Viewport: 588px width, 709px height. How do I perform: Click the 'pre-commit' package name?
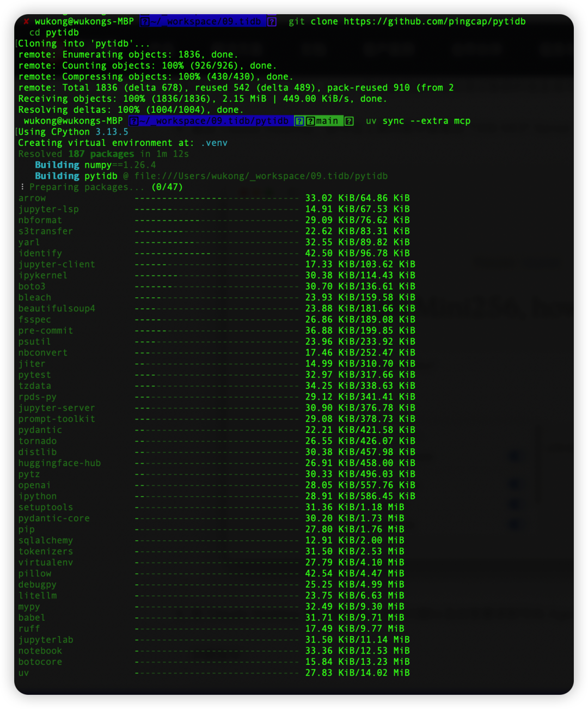(46, 331)
